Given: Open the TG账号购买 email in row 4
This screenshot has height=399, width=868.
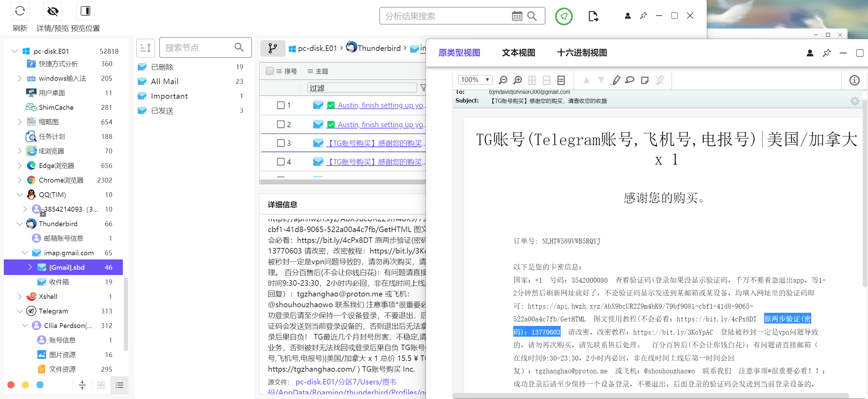Looking at the screenshot, I should click(x=376, y=162).
